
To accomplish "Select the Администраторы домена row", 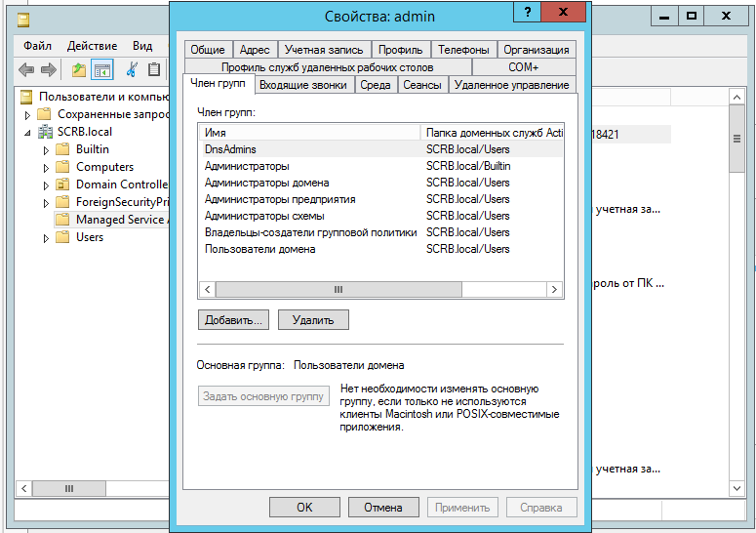I will 380,183.
